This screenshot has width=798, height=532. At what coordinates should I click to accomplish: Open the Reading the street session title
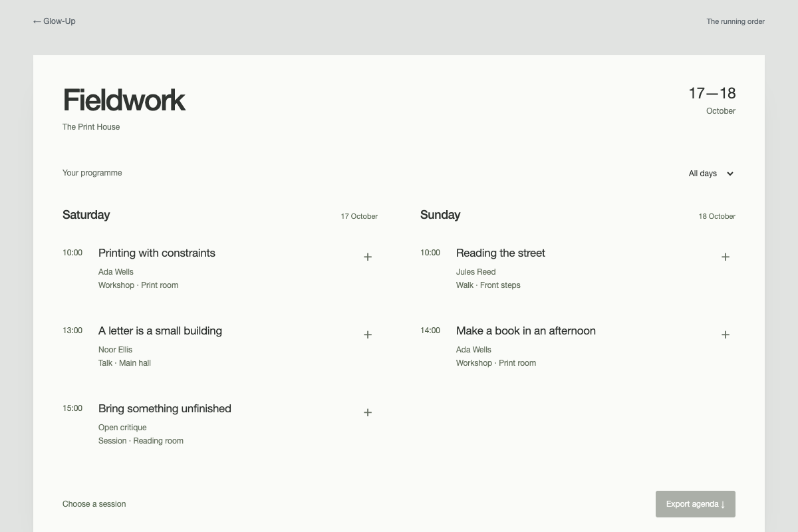(501, 253)
